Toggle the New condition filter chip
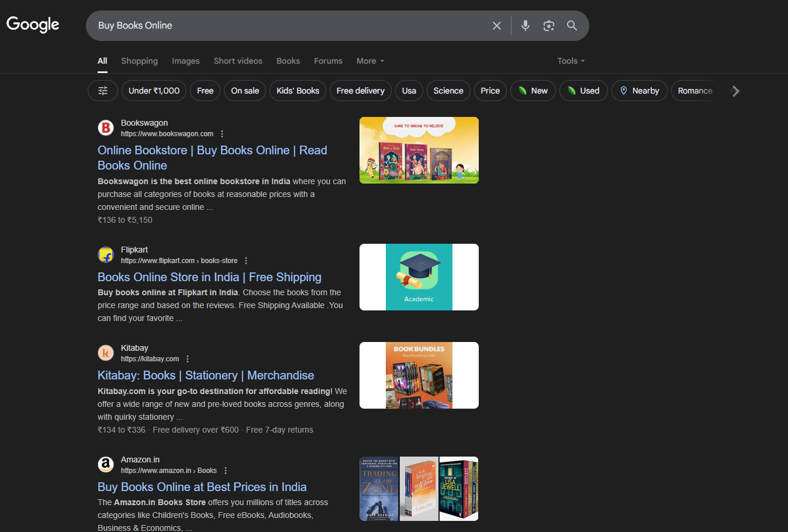The height and width of the screenshot is (532, 788). pyautogui.click(x=533, y=91)
